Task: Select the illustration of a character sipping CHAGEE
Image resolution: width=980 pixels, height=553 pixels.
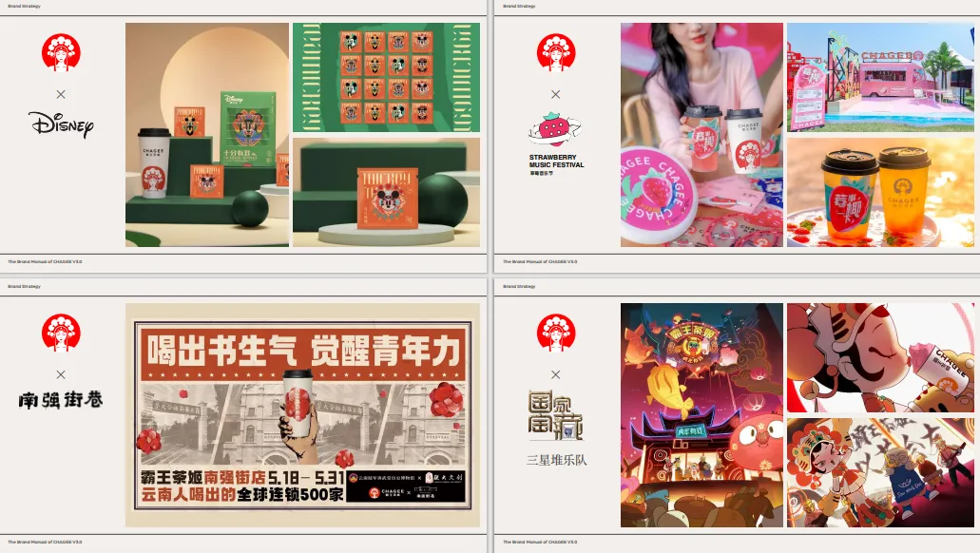Action: 880,358
